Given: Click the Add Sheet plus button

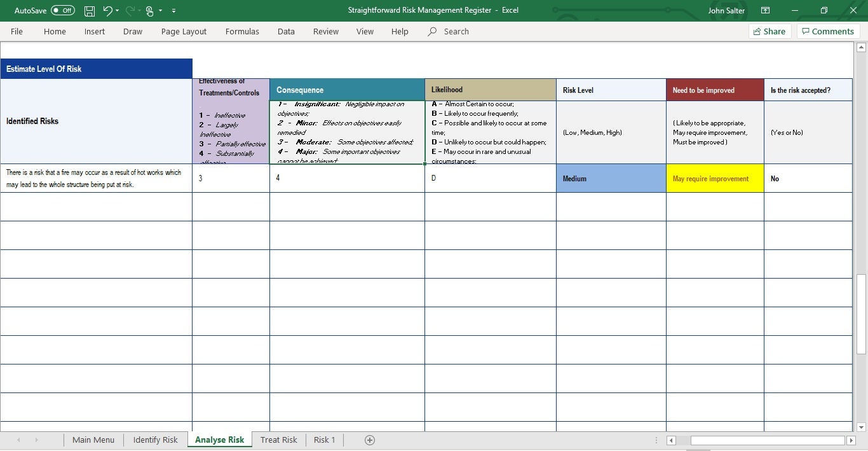Looking at the screenshot, I should click(369, 440).
